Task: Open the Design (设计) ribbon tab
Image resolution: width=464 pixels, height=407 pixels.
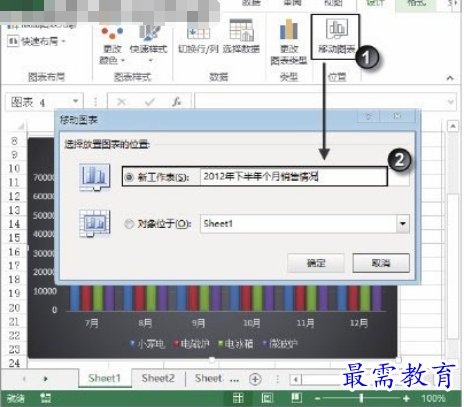Action: 375,3
